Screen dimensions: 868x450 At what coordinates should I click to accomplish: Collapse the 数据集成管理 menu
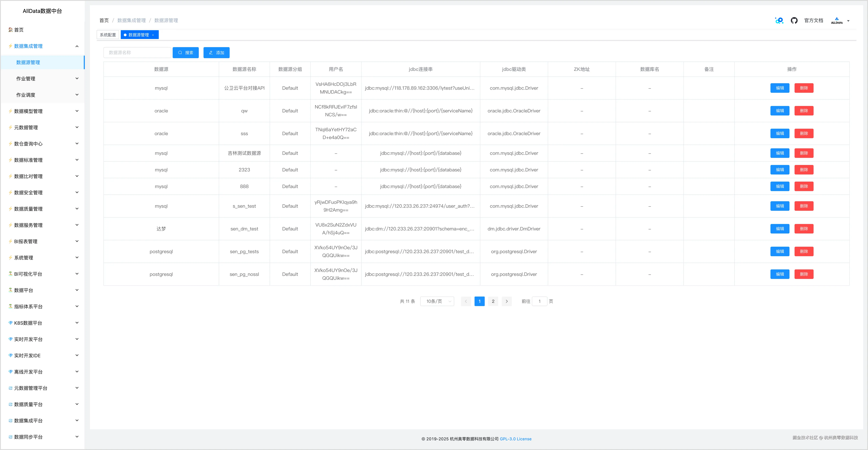pyautogui.click(x=77, y=46)
